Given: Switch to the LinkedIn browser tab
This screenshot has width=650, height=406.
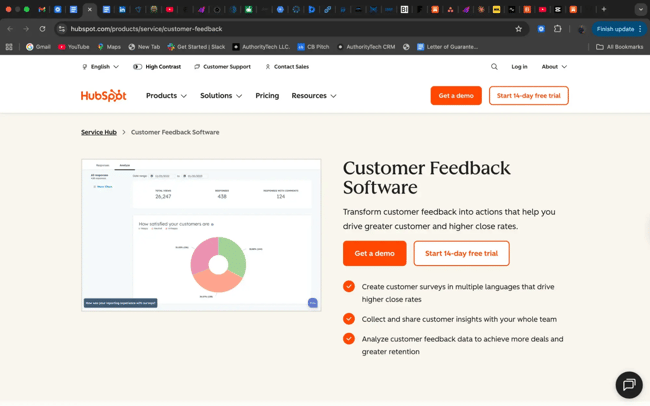Looking at the screenshot, I should point(122,9).
